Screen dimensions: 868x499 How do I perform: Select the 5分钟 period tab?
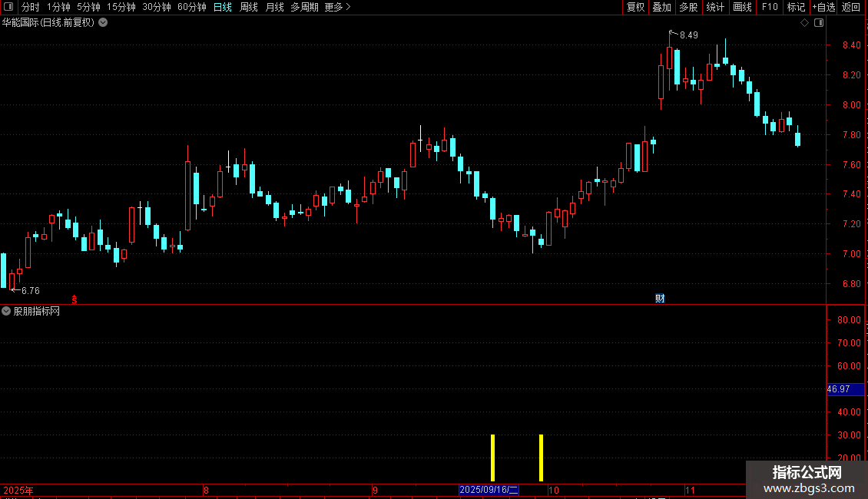88,7
